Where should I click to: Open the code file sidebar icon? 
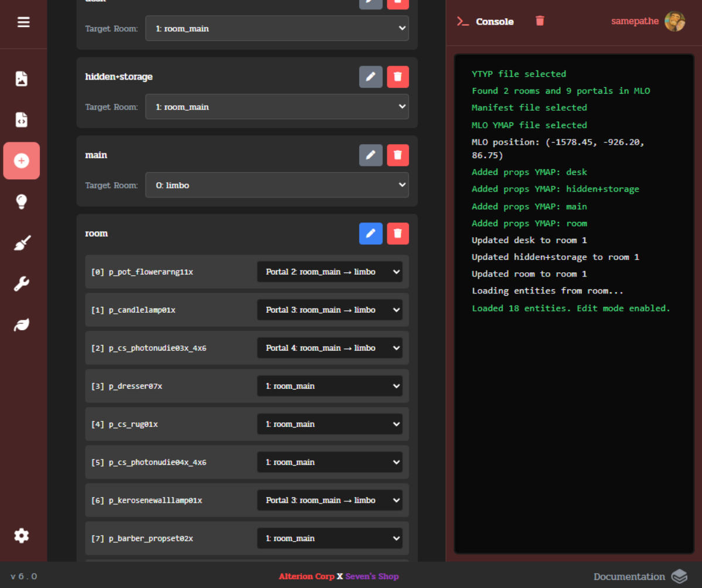(22, 119)
